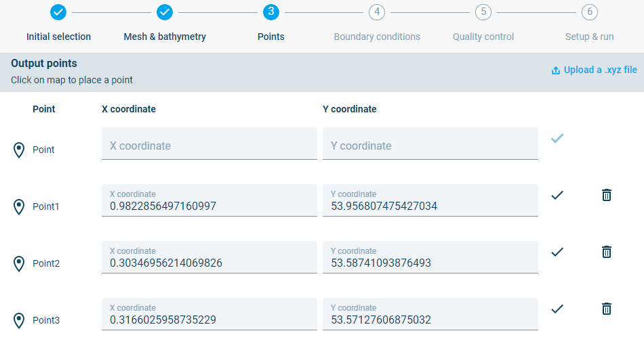Focus the empty X coordinate field
This screenshot has height=350, width=644.
(x=209, y=146)
